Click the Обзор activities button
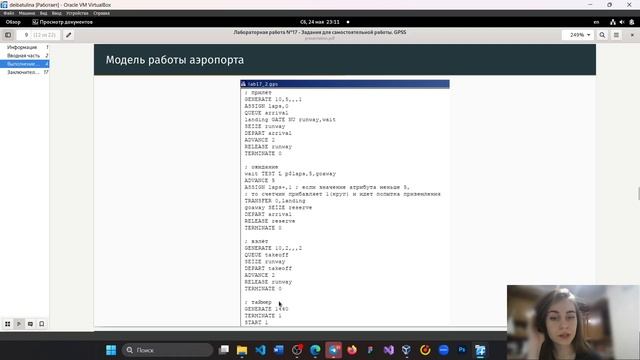The height and width of the screenshot is (360, 640). coord(13,22)
